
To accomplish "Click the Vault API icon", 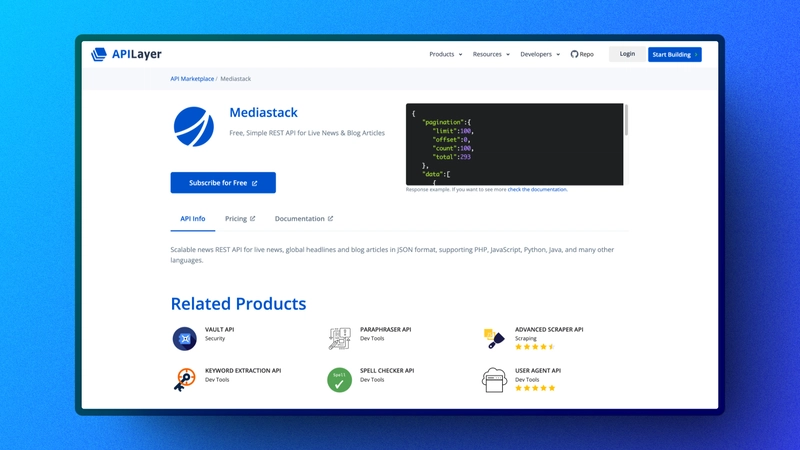I will click(x=184, y=338).
